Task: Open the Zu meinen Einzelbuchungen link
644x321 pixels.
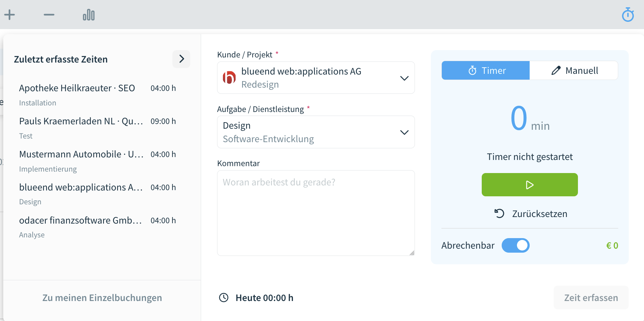Action: [102, 298]
